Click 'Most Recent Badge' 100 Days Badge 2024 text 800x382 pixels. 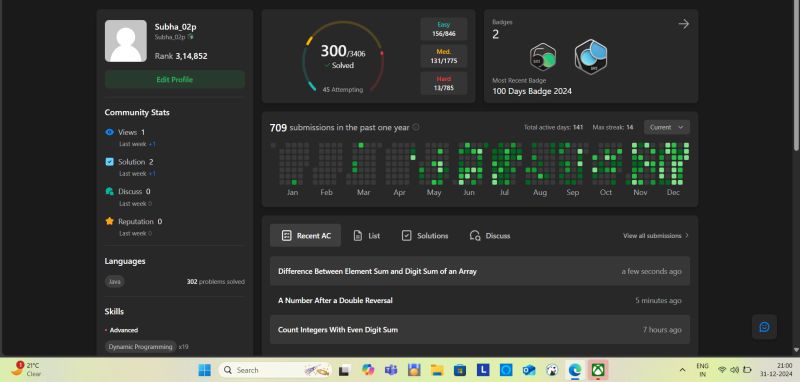[532, 91]
